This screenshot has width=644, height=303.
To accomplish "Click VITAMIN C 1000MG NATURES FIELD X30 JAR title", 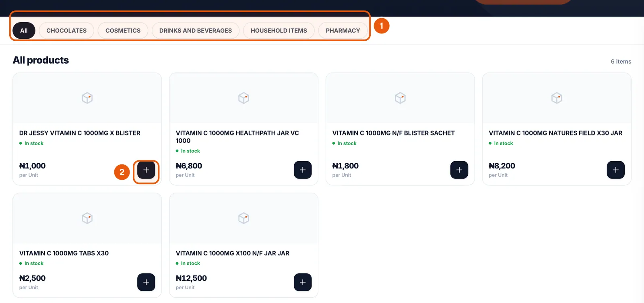I will [x=555, y=133].
